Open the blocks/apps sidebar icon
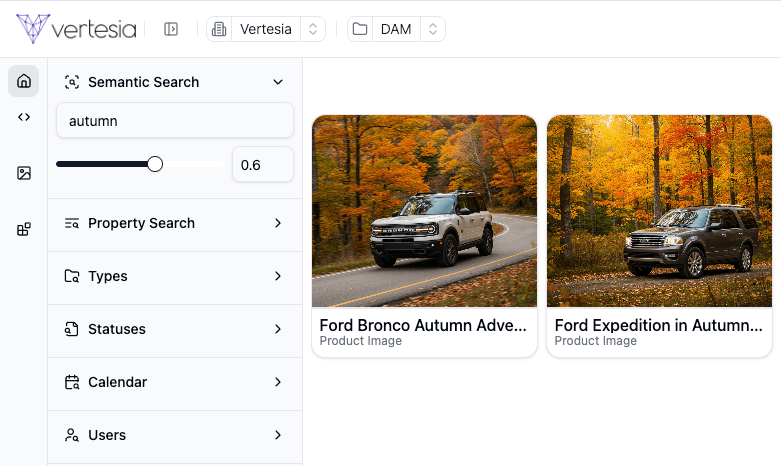781x466 pixels. 23,230
